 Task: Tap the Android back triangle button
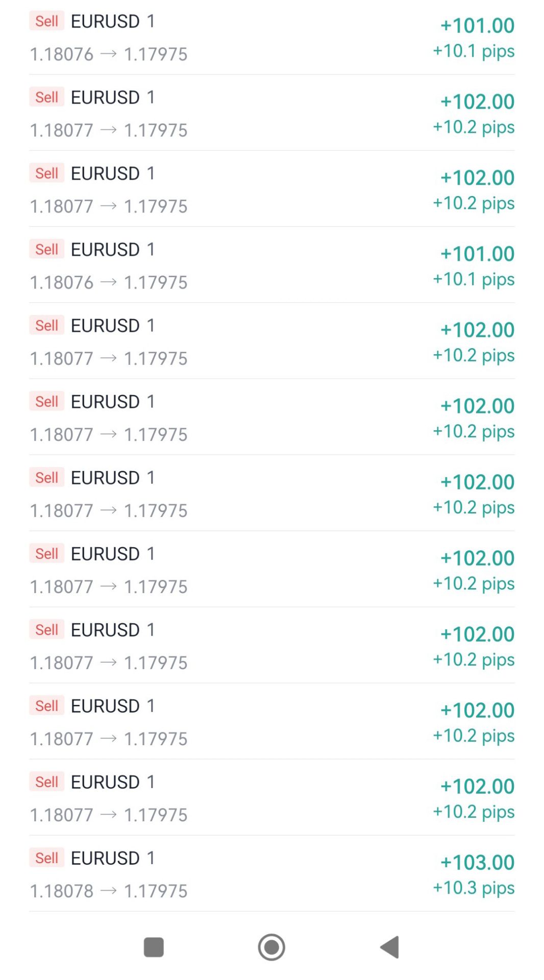pos(390,947)
